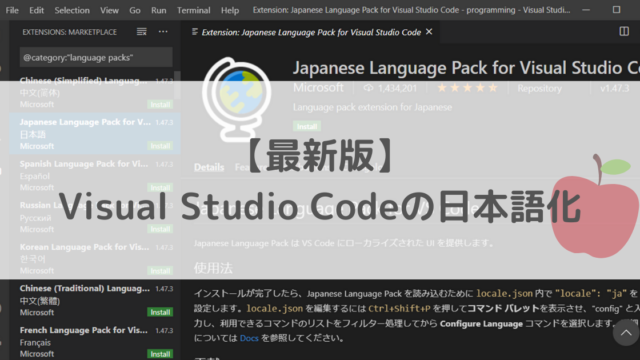Open Extensions panel more actions menu
The height and width of the screenshot is (360, 640).
point(163,32)
